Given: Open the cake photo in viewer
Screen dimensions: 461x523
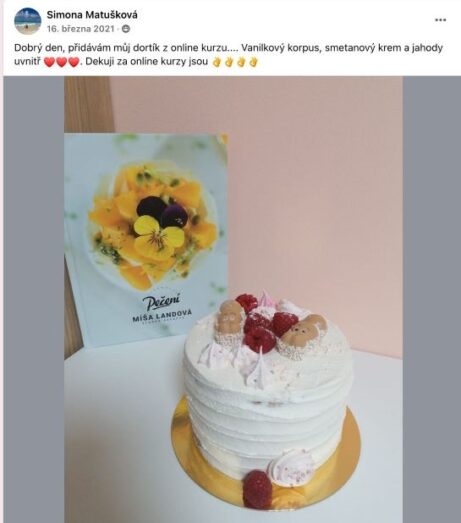Looking at the screenshot, I should [234, 299].
